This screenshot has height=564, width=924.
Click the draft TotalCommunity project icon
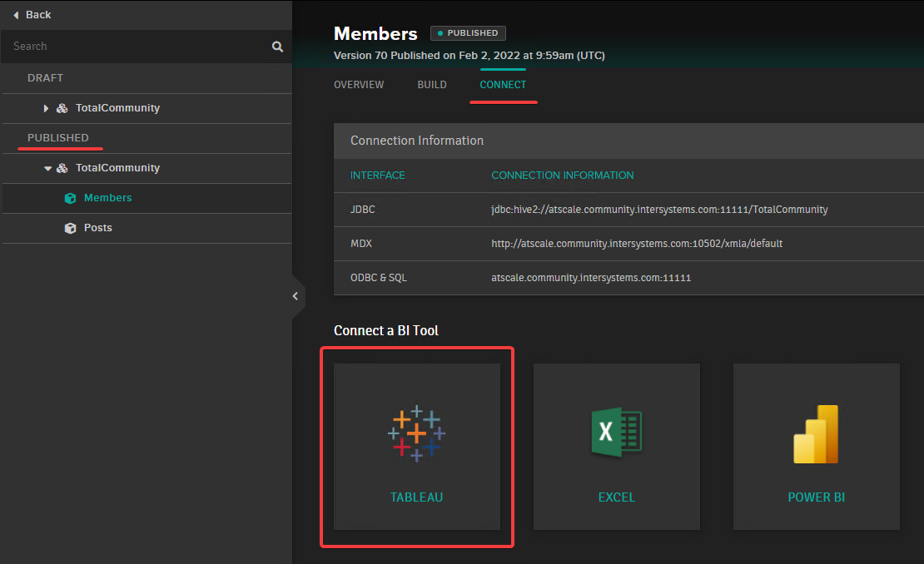62,108
